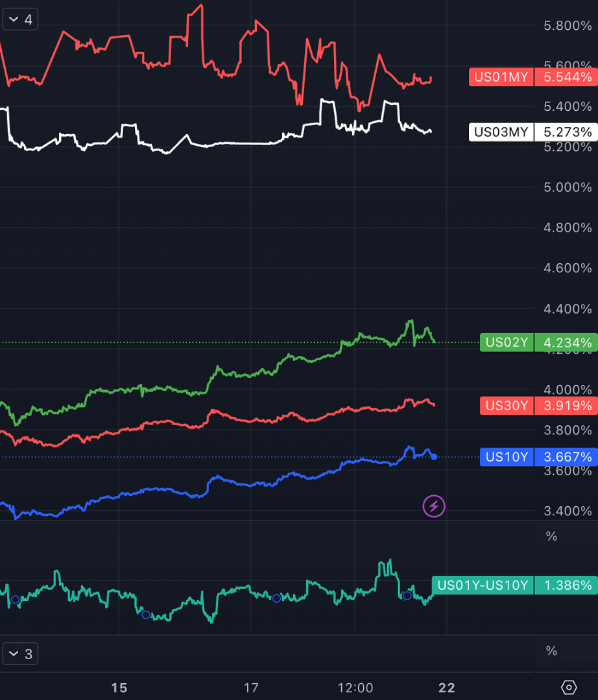This screenshot has height=700, width=598.
Task: Click the % unit label beside the spread pane
Action: pyautogui.click(x=551, y=536)
